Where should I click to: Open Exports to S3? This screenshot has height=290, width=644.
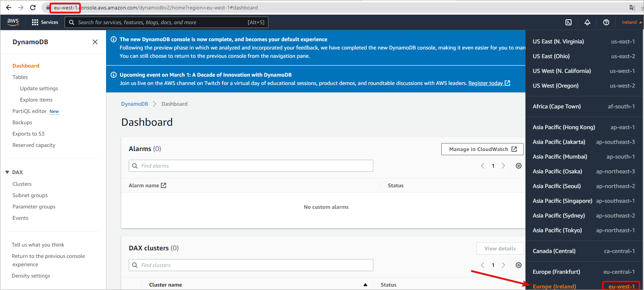(28, 134)
